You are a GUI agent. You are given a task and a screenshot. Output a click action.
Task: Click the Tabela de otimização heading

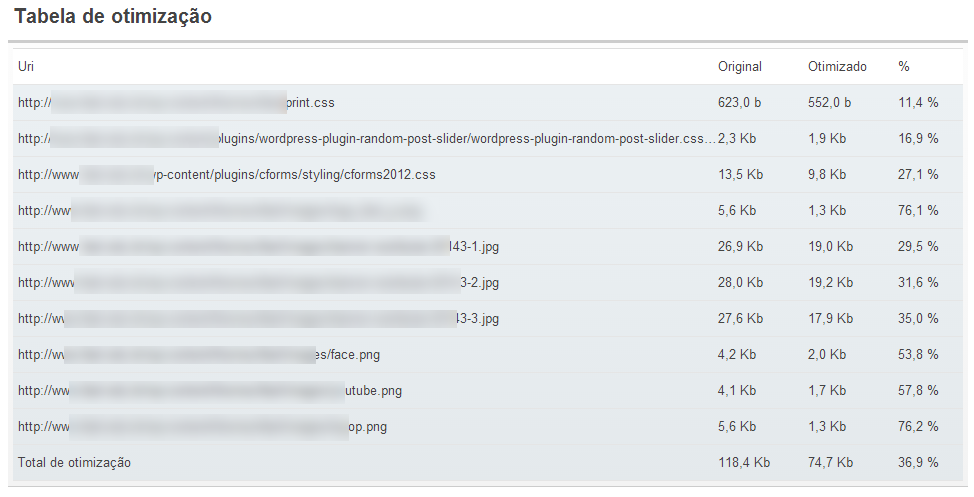tap(113, 16)
